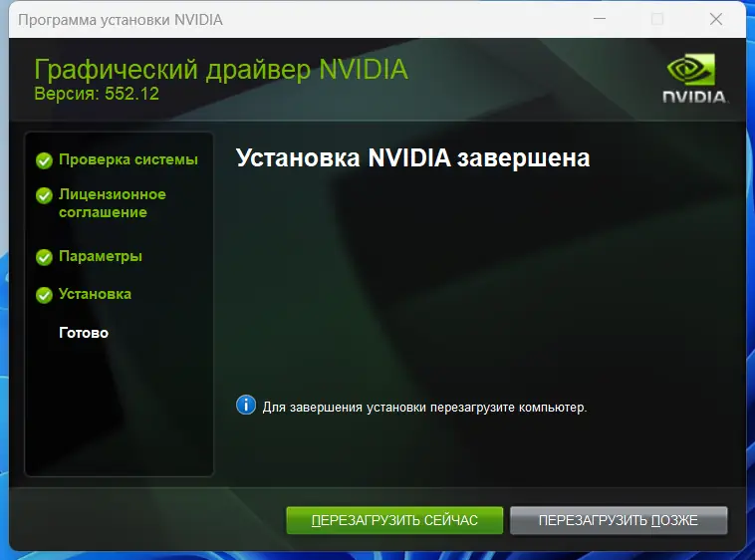Click the window title Программа установки NVIDIA
Screen dimensions: 755x560
click(121, 20)
